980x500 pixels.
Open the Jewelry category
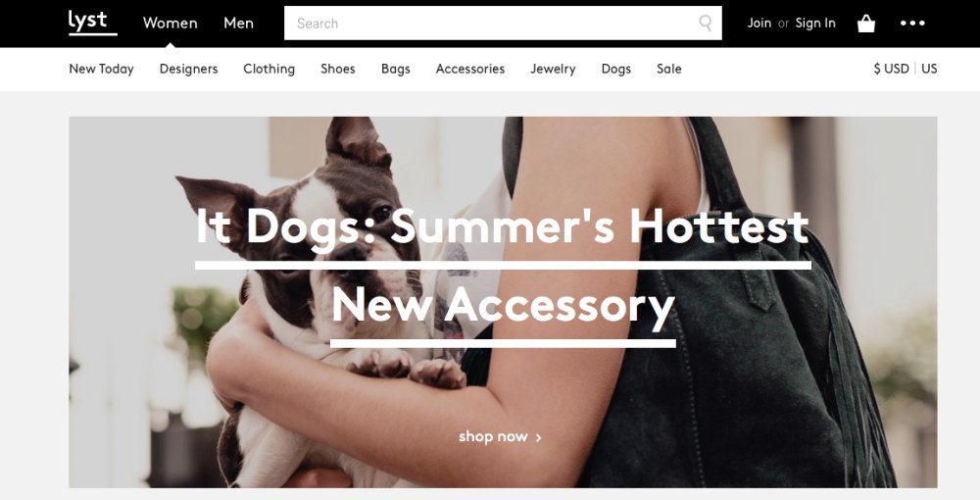[553, 69]
